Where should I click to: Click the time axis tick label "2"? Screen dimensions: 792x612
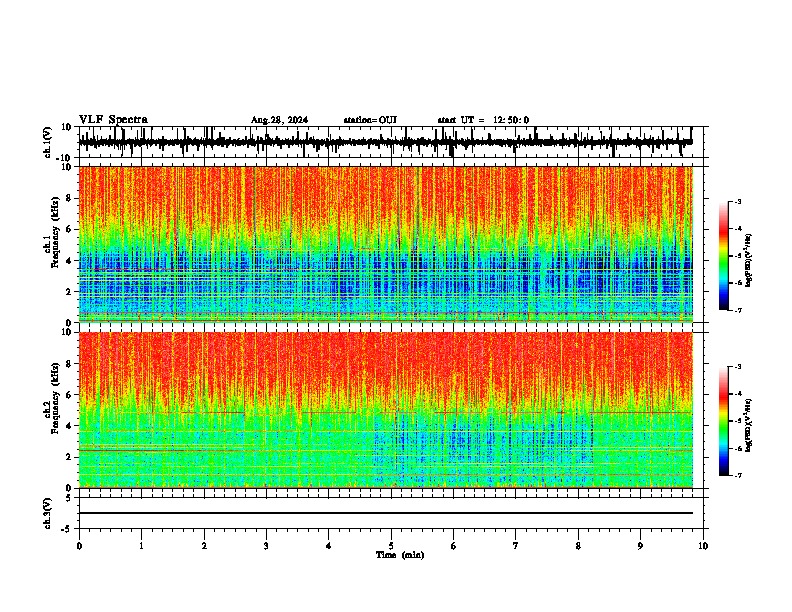coord(204,546)
